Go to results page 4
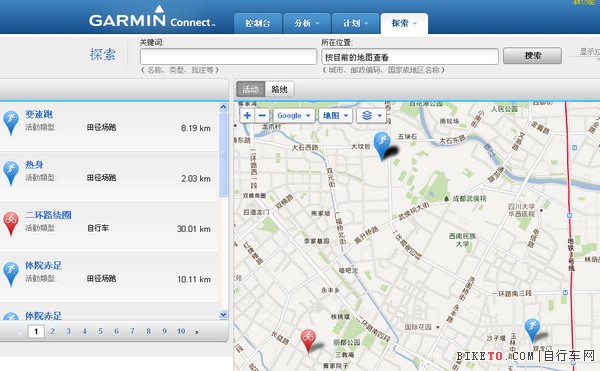 [84, 331]
